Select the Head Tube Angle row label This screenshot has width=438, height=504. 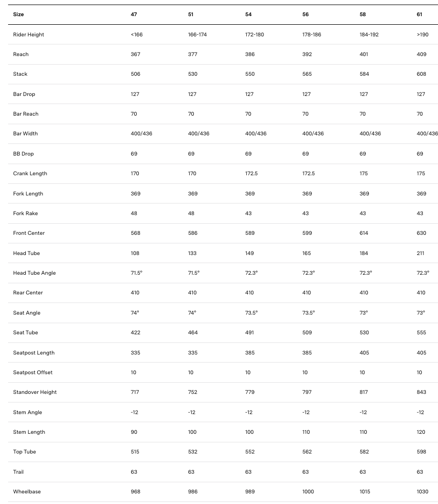click(x=34, y=273)
